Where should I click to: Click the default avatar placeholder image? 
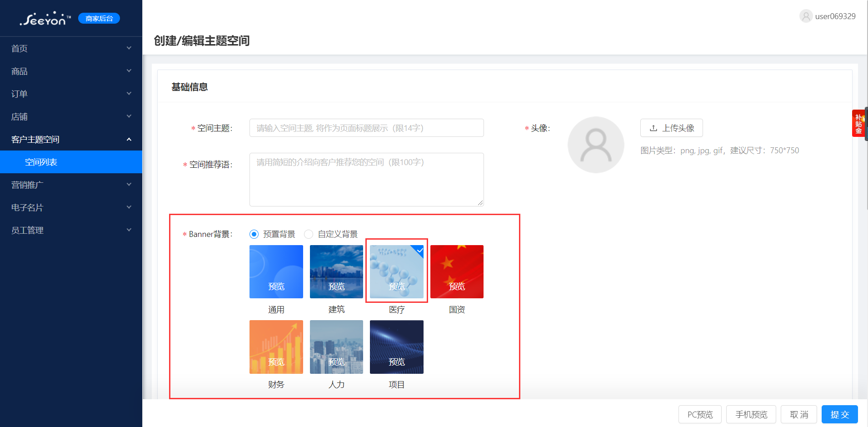click(x=596, y=145)
